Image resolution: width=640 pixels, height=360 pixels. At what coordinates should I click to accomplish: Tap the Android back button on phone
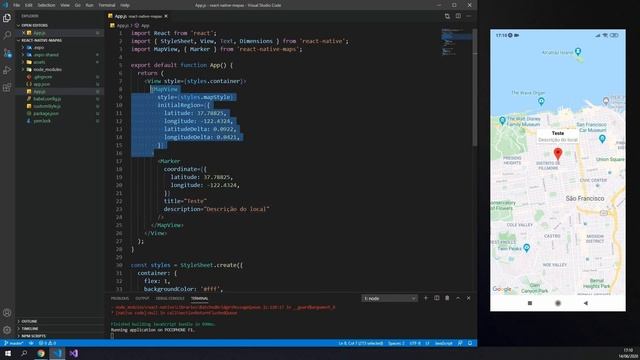point(586,303)
